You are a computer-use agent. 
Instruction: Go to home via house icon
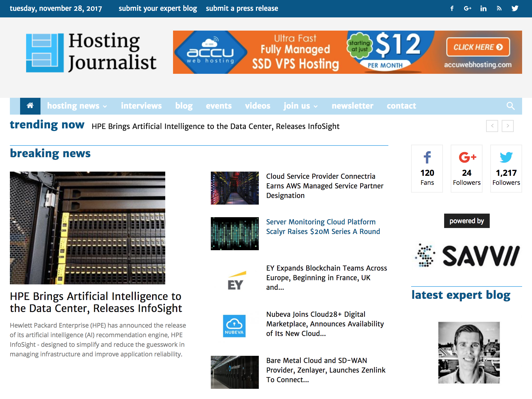[30, 106]
